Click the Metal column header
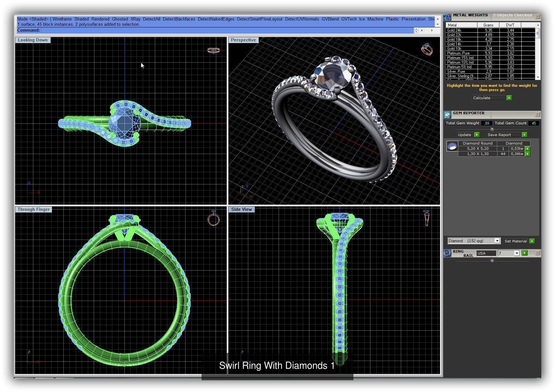555x392 pixels. (x=461, y=25)
